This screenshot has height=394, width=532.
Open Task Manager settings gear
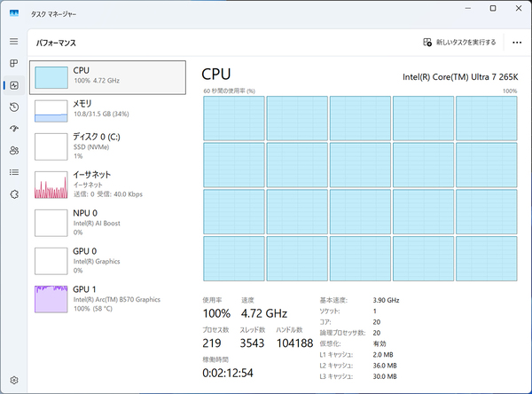click(13, 381)
